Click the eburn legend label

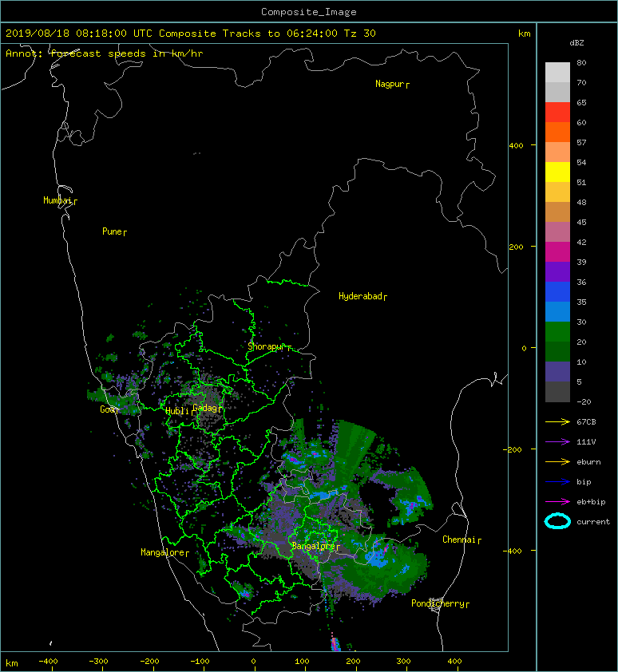click(x=588, y=462)
